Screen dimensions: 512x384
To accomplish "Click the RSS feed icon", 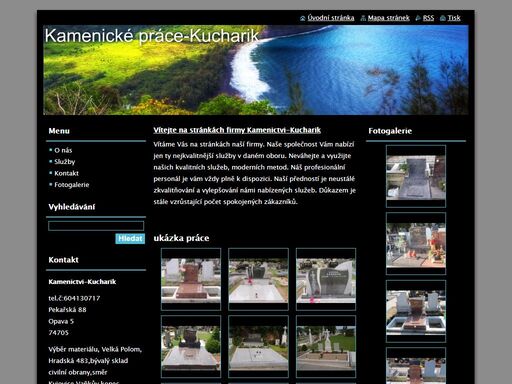I will tap(418, 18).
